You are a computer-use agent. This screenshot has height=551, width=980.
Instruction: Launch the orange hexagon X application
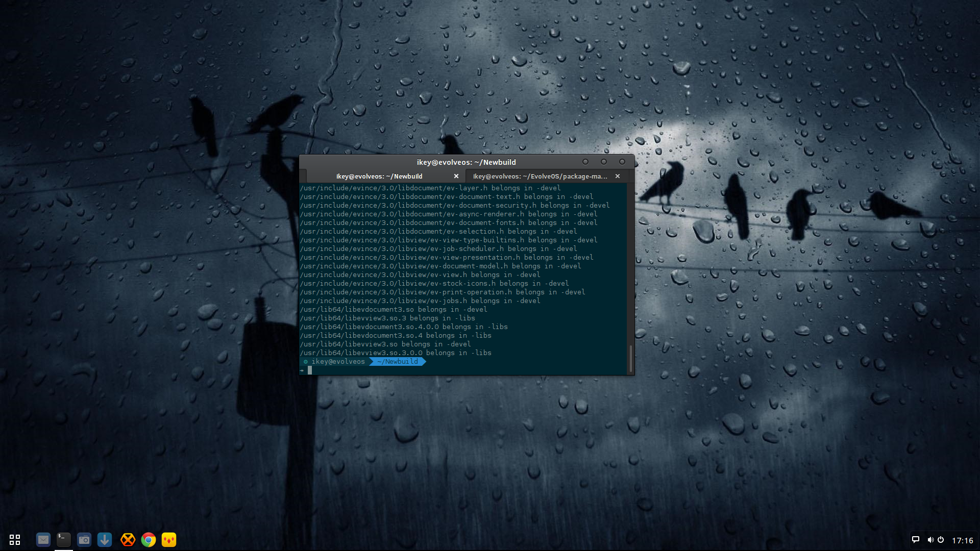pos(128,540)
